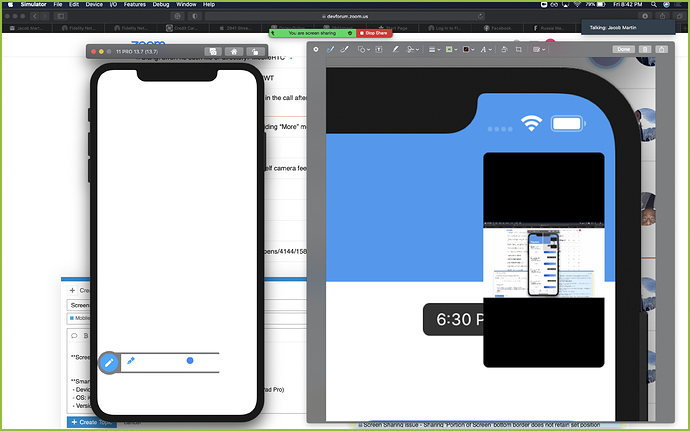Tap the blue pencil circle button in simulator
Screen dimensions: 690x431
point(109,363)
